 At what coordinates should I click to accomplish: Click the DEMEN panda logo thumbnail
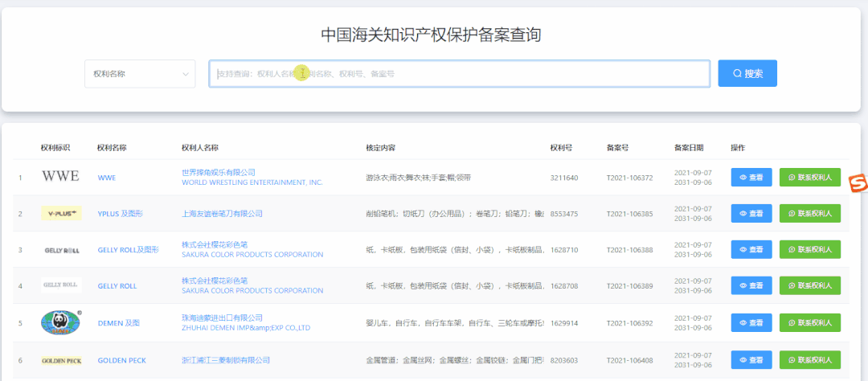click(x=61, y=322)
